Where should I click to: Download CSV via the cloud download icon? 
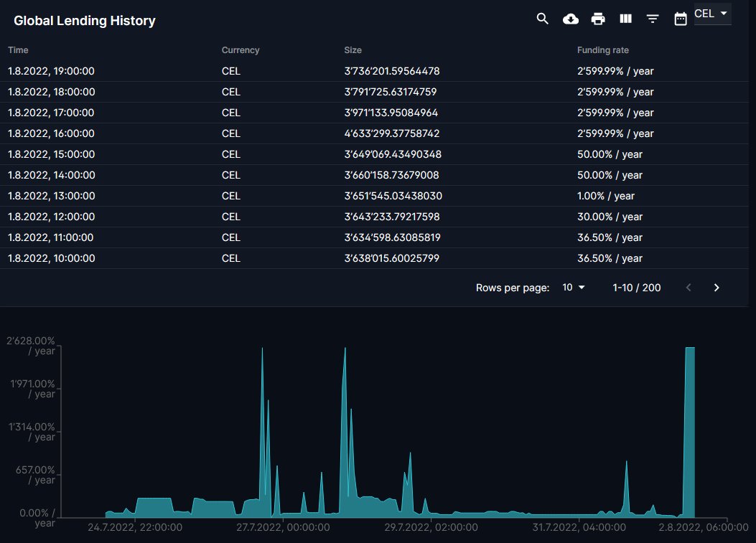(x=570, y=19)
